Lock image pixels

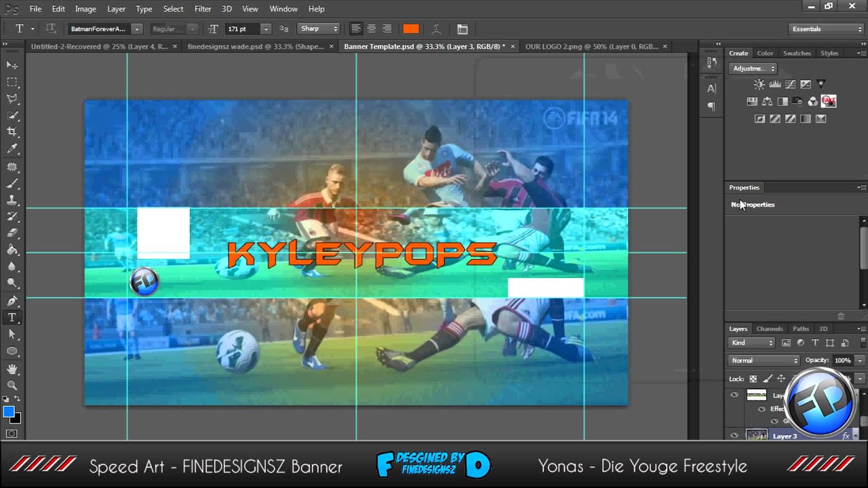[767, 379]
